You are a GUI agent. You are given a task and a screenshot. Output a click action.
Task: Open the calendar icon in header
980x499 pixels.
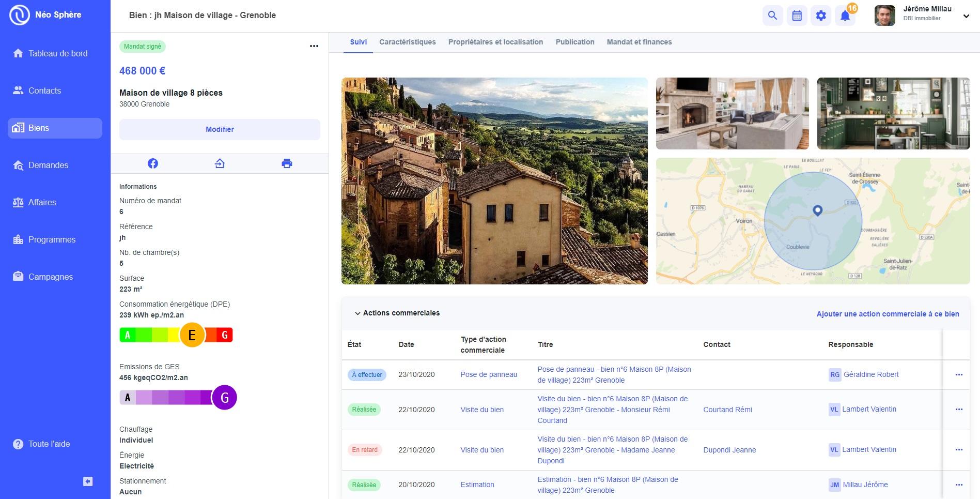tap(797, 16)
